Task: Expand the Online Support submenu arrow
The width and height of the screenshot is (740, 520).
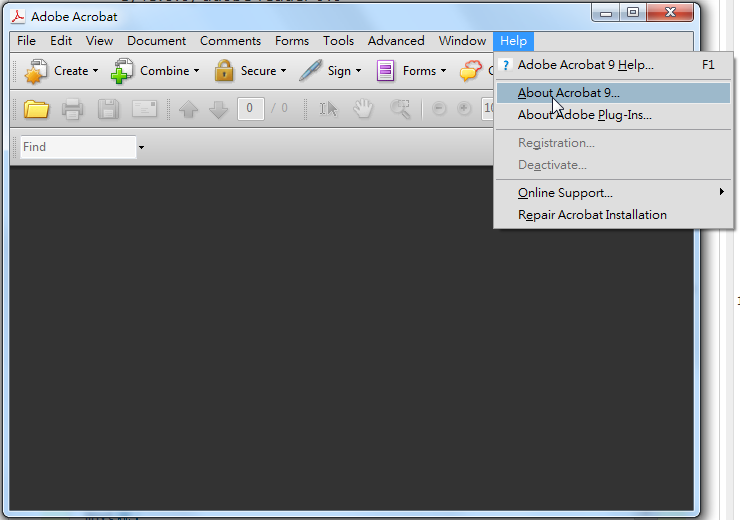Action: (722, 192)
